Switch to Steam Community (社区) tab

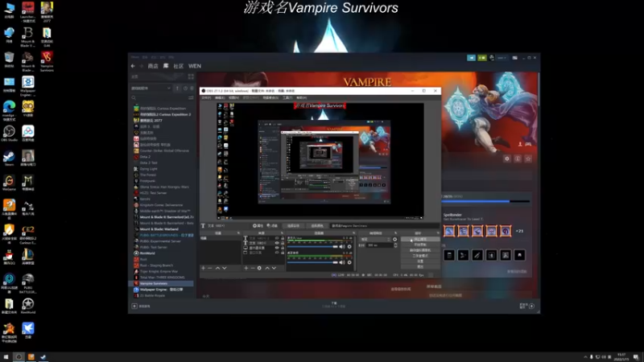[x=178, y=66]
